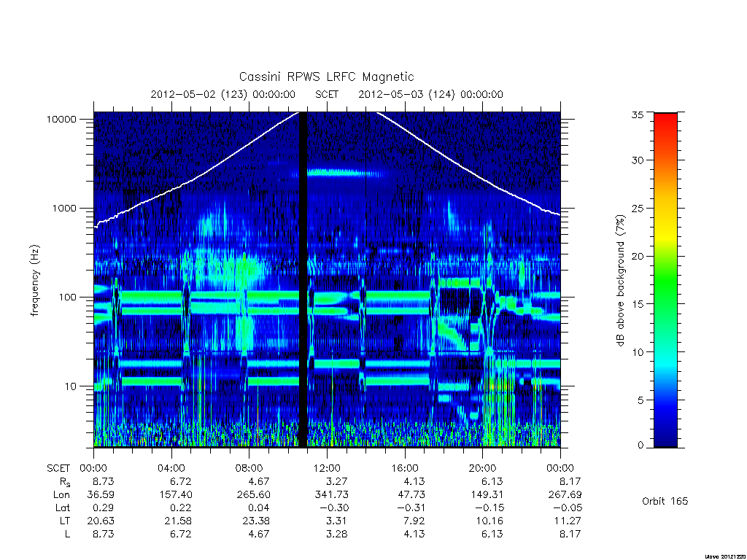Click the Lat value -0.30
747x560 pixels.
(334, 508)
